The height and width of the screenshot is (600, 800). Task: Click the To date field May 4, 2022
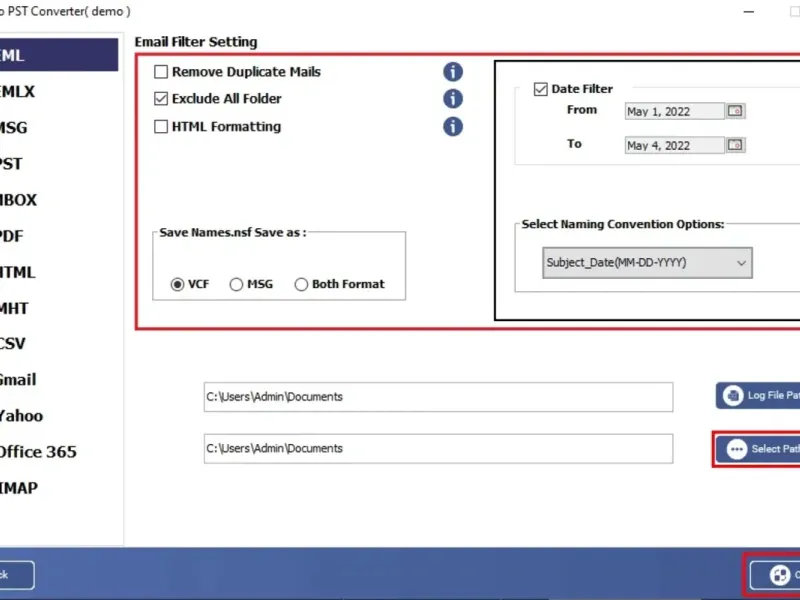pyautogui.click(x=674, y=145)
